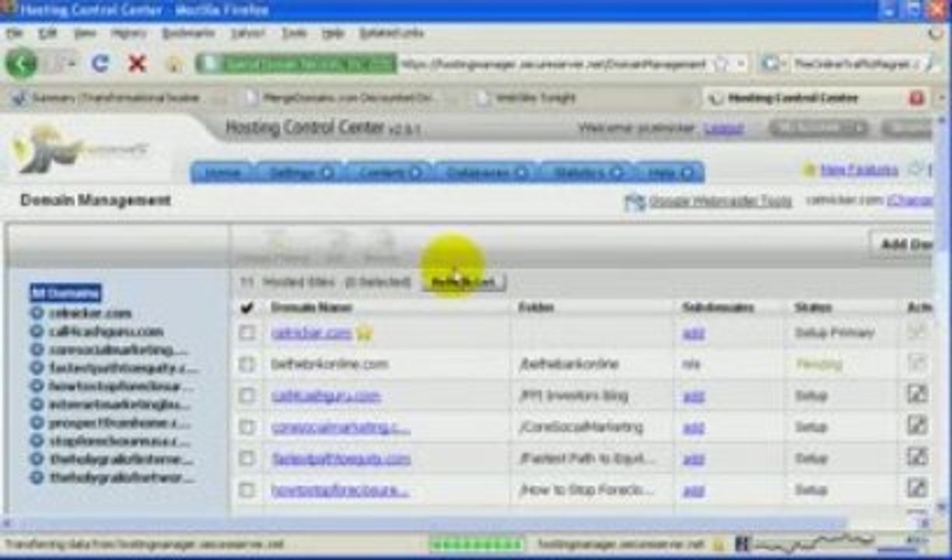
Task: Select All Domains in the left tree
Action: (x=65, y=293)
